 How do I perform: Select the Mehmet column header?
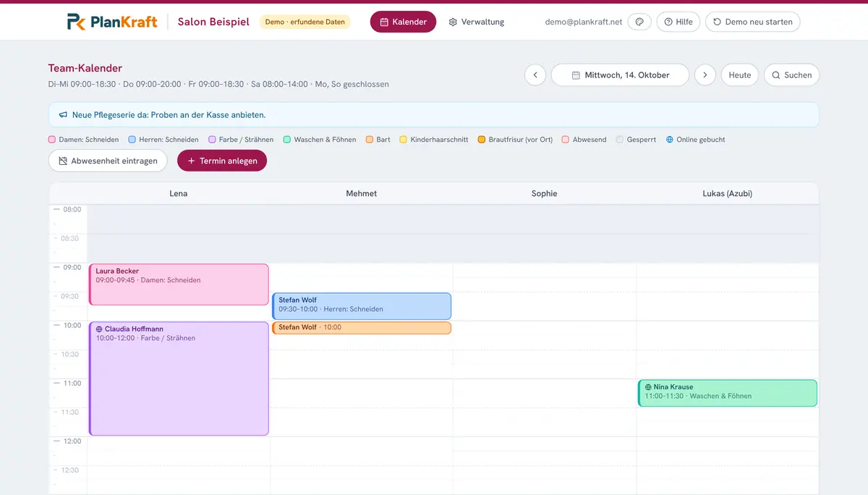pos(362,193)
